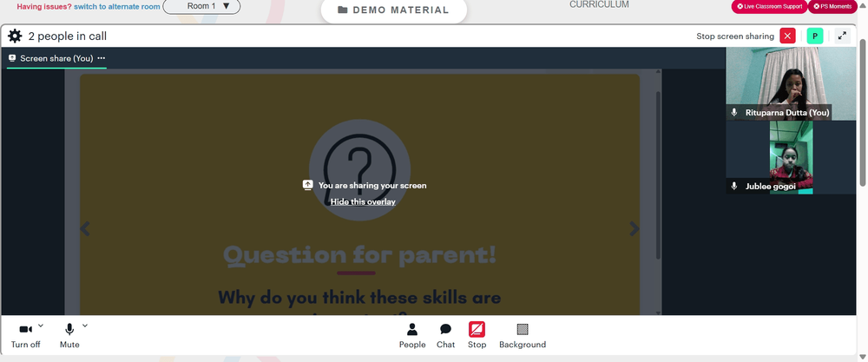Select the Screen share (You) tab
Image resolution: width=868 pixels, height=362 pixels.
(51, 58)
